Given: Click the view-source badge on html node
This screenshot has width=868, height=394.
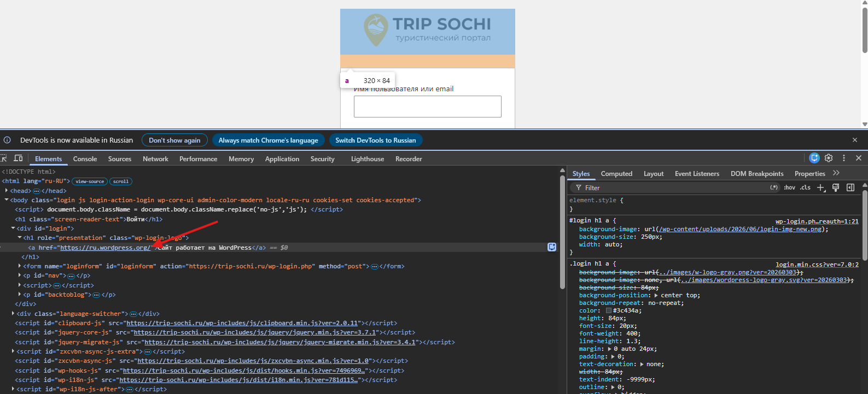Looking at the screenshot, I should coord(90,181).
